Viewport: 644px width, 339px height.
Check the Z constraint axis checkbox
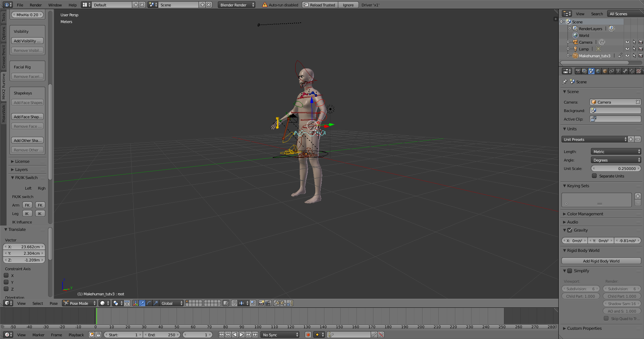pyautogui.click(x=6, y=289)
